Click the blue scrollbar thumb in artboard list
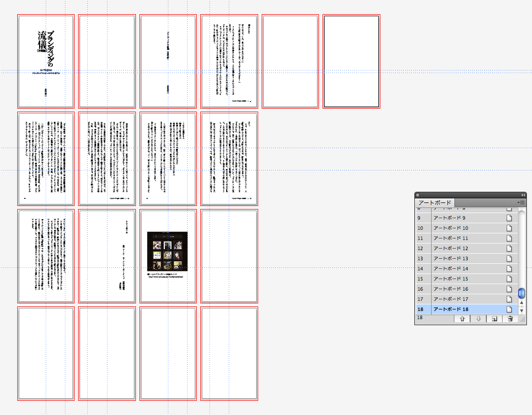532x415 pixels. tap(521, 293)
